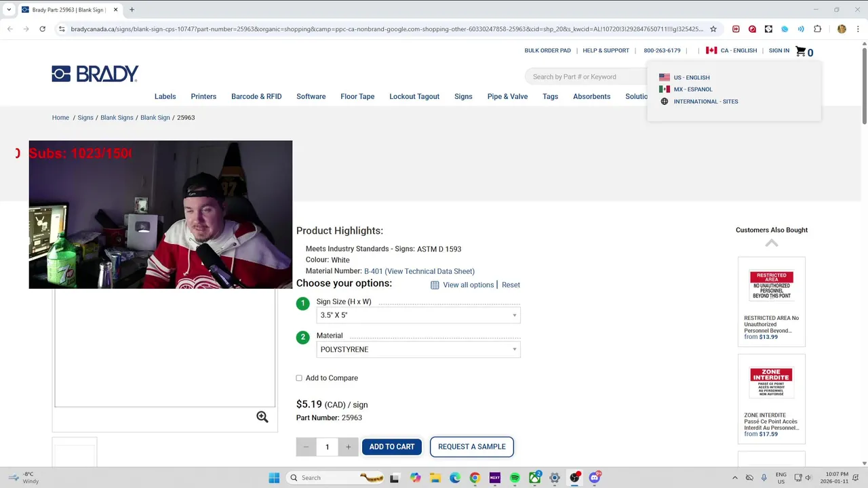Open the Absorbents menu
Viewport: 868px width, 488px height.
coord(592,96)
